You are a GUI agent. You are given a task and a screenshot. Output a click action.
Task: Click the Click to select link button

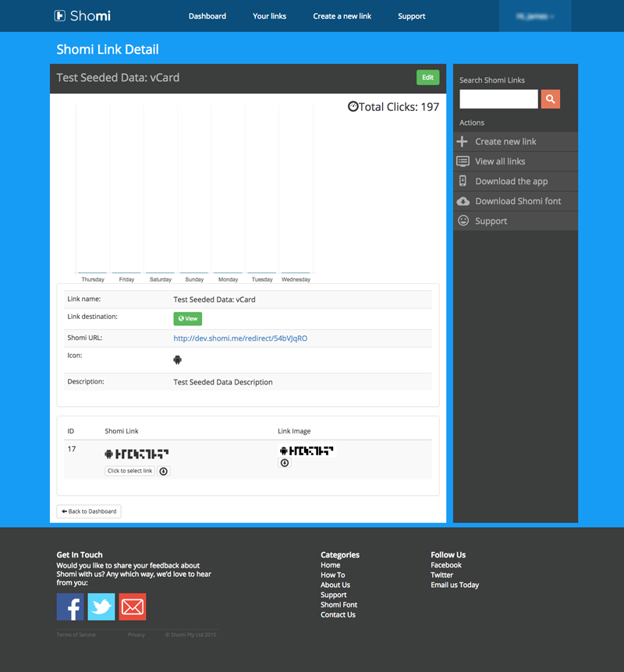click(x=129, y=471)
